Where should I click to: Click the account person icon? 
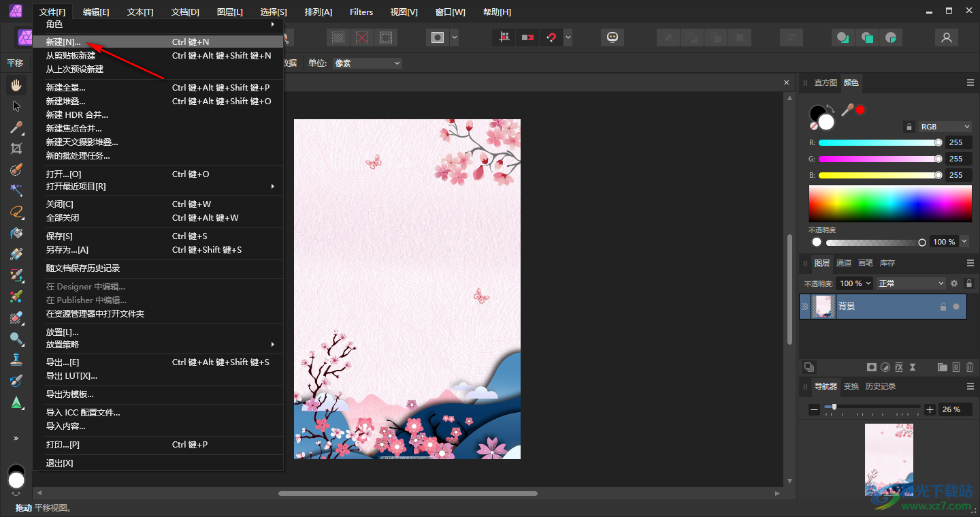pyautogui.click(x=946, y=37)
